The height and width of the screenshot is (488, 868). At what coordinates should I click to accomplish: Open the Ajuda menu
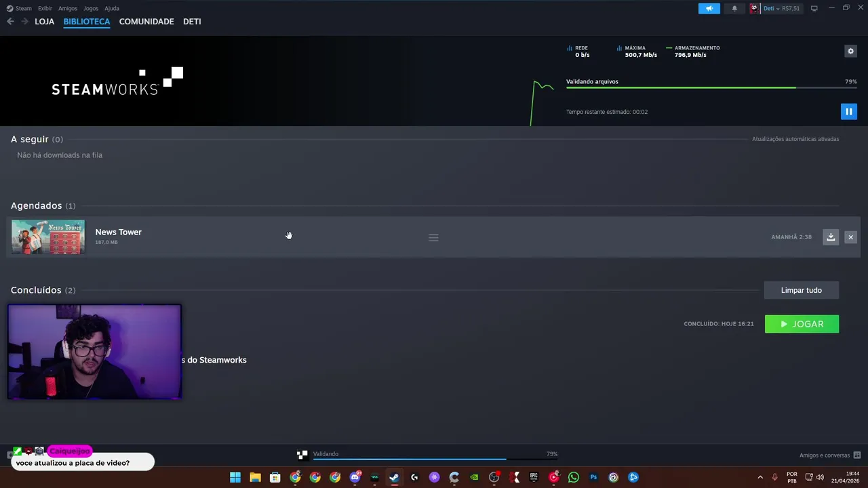pos(112,8)
